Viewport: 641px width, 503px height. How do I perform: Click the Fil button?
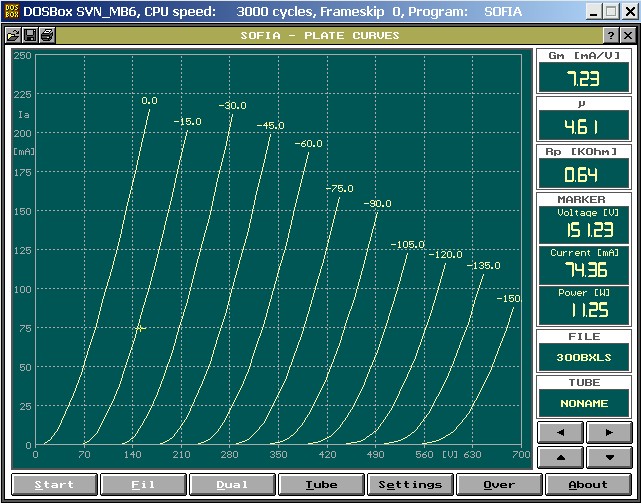pyautogui.click(x=143, y=484)
